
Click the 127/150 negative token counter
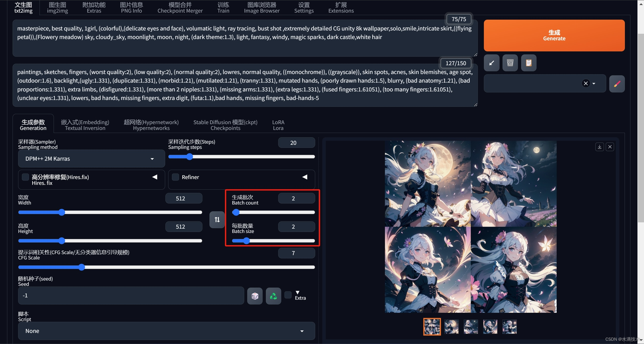click(x=456, y=63)
